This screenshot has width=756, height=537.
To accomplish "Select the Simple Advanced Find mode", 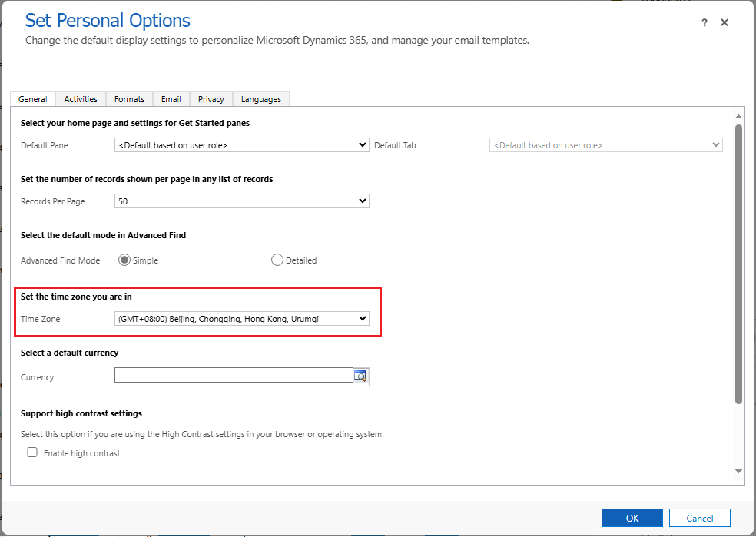I will [x=124, y=260].
